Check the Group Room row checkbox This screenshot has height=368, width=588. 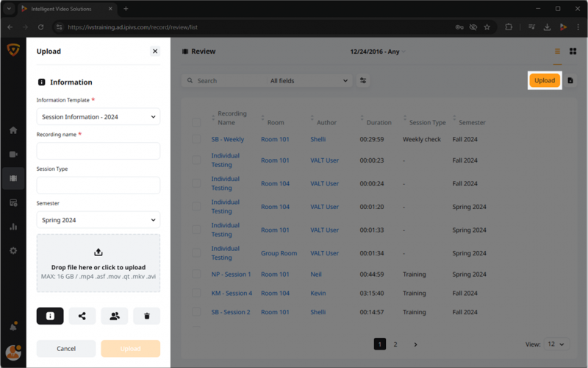tap(196, 253)
